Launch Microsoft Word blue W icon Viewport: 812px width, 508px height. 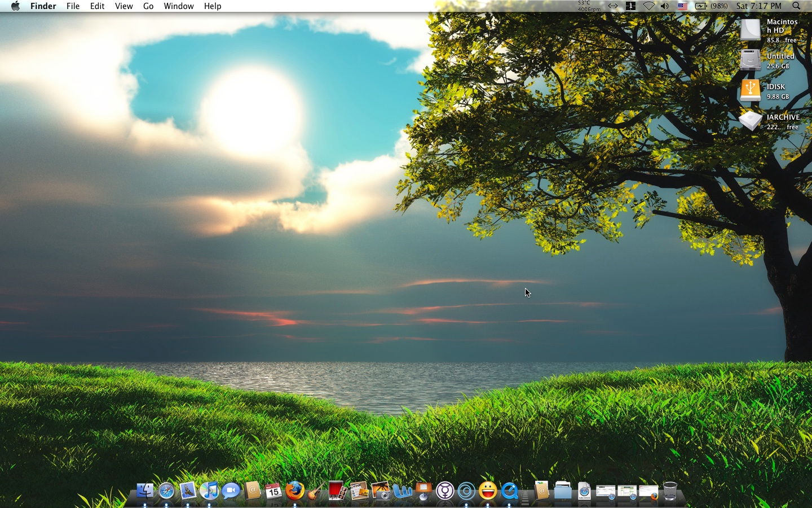click(402, 491)
